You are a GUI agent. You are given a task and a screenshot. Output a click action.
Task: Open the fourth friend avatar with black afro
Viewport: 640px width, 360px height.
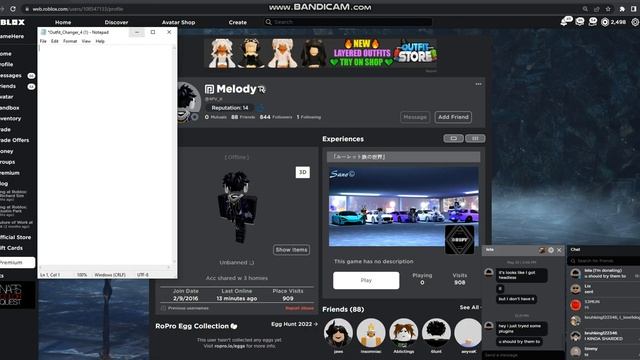point(436,333)
